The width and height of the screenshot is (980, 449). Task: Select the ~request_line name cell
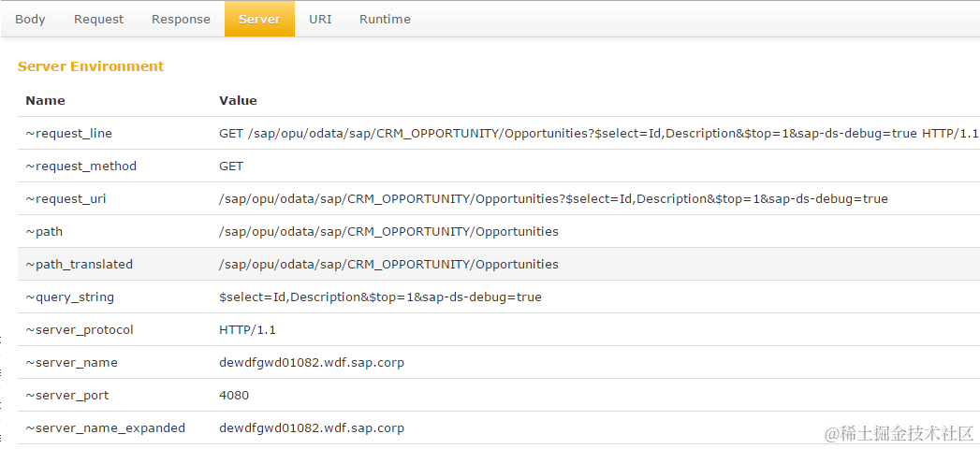(x=68, y=133)
